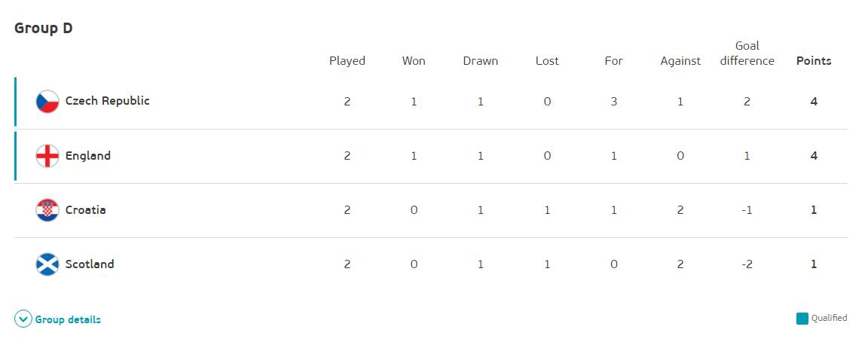
Task: Click the Czech Republic flag icon
Action: [x=47, y=102]
